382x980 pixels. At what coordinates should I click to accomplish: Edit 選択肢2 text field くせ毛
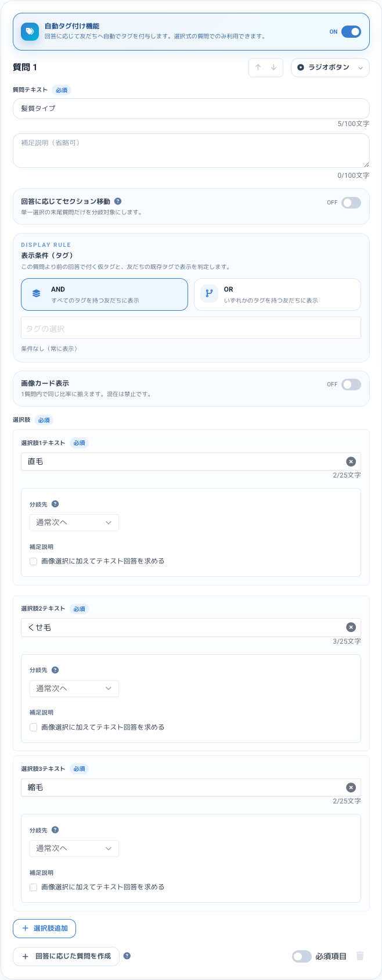[191, 627]
